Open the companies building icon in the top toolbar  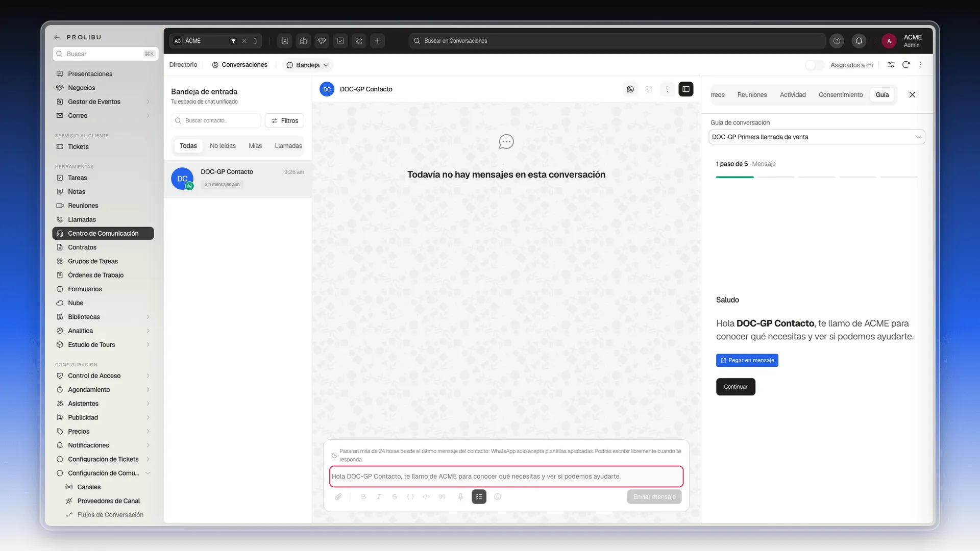point(303,41)
